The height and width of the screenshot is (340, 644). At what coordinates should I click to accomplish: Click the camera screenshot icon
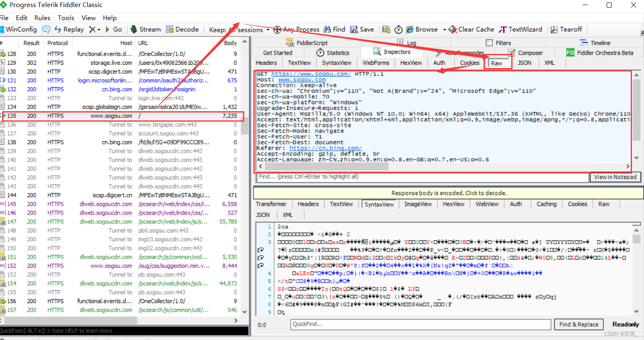[386, 29]
